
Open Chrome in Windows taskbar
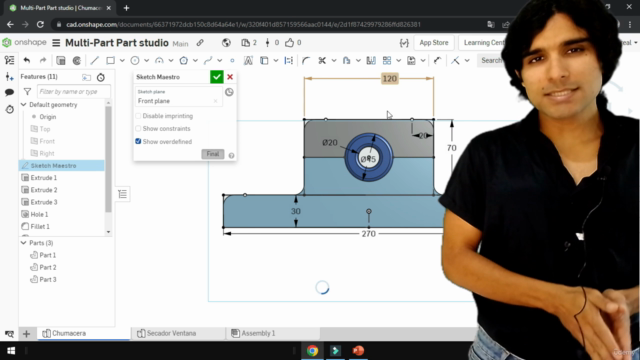coord(313,351)
